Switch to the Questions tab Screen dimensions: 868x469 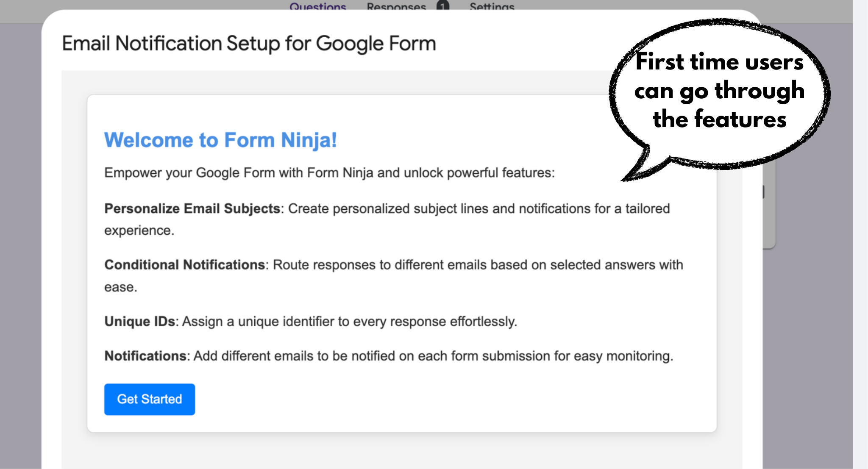(317, 6)
